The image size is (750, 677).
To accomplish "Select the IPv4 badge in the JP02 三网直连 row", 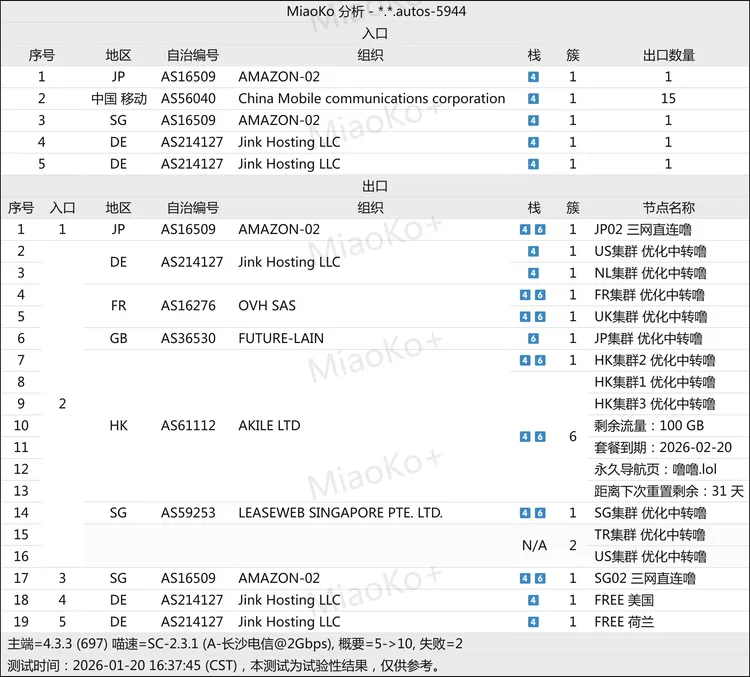I will (x=526, y=230).
